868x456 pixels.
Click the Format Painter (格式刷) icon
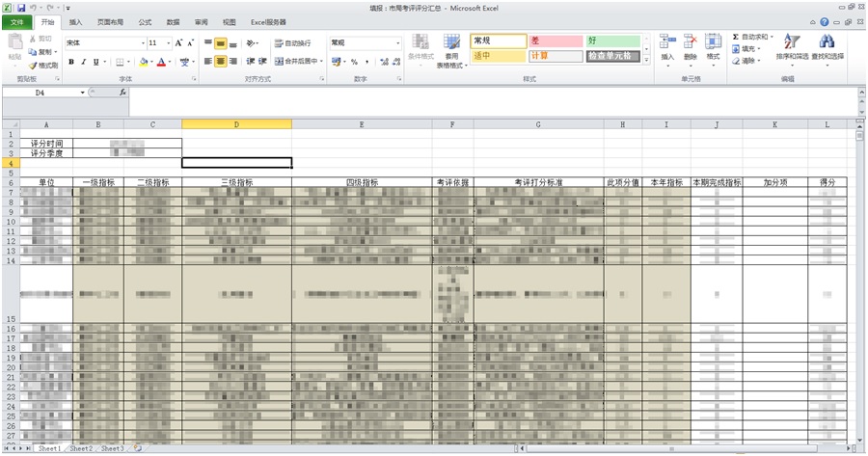tap(45, 65)
